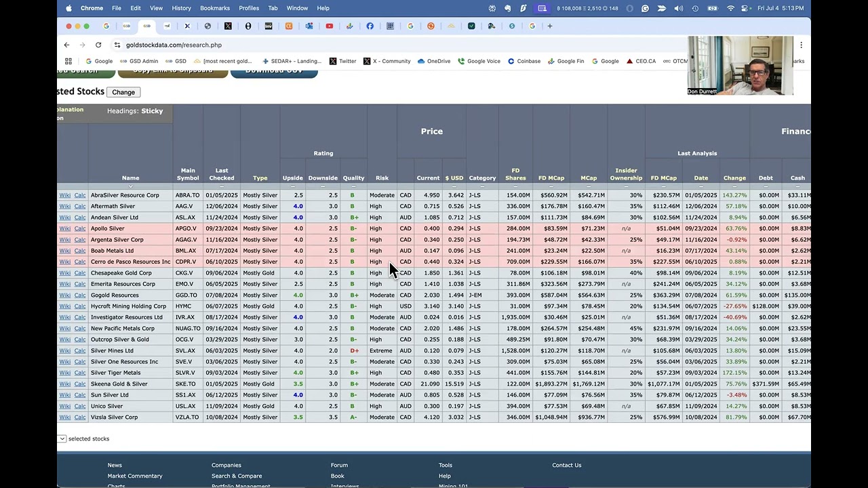Click the screen sharing menu bar icon
Screen dimensions: 868x488
pos(542,8)
